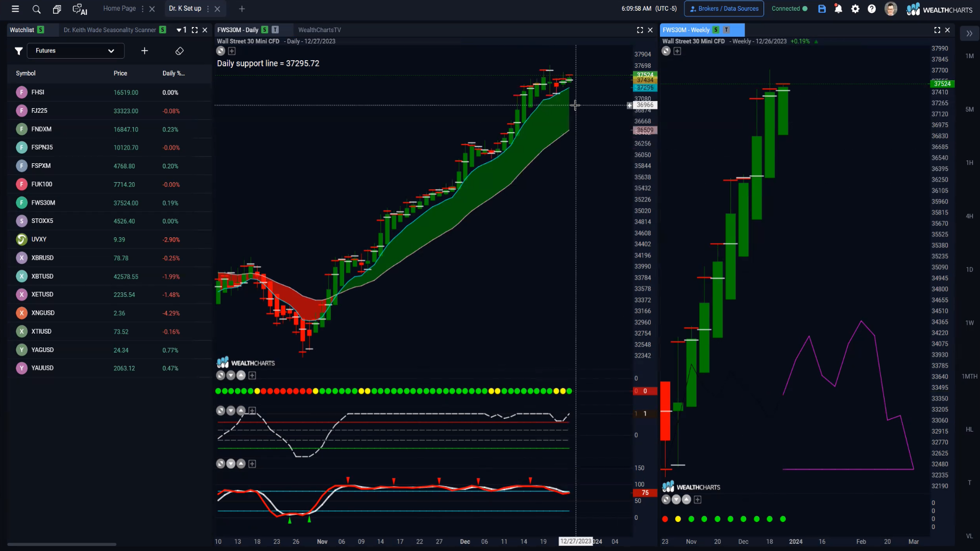
Task: Maximize the FWS30M Weekly chart panel
Action: [937, 30]
